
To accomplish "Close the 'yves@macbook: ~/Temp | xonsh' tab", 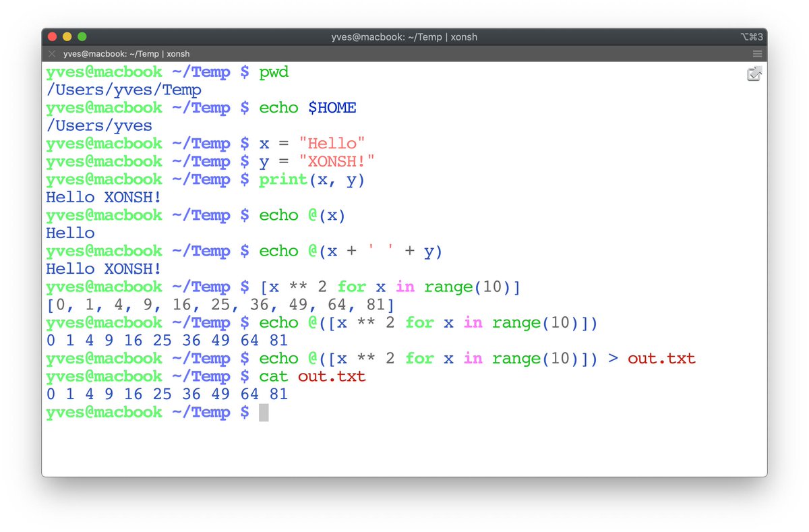I will pos(52,54).
